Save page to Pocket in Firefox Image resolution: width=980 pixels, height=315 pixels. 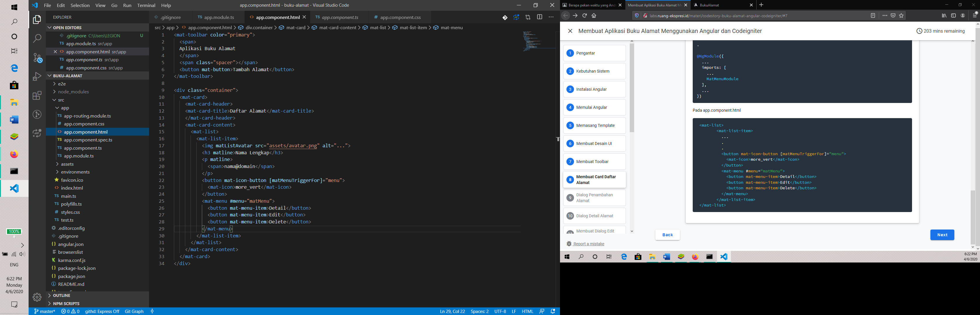pyautogui.click(x=893, y=15)
